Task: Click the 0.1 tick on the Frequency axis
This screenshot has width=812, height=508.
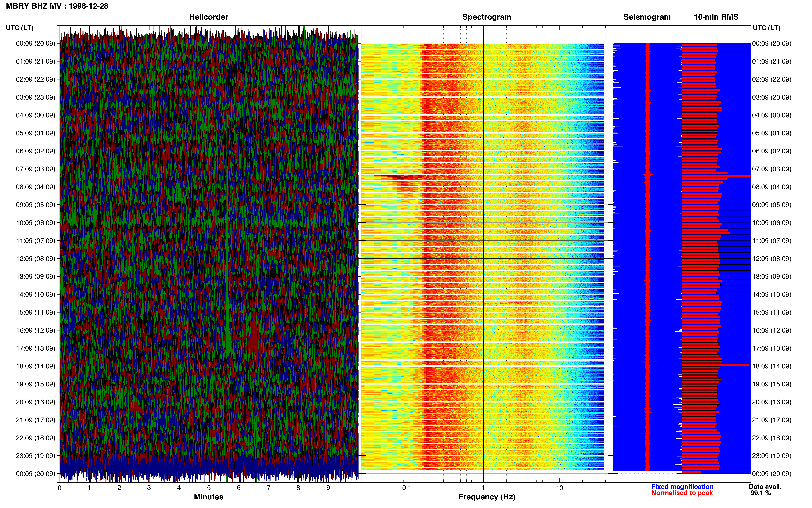Action: point(407,488)
